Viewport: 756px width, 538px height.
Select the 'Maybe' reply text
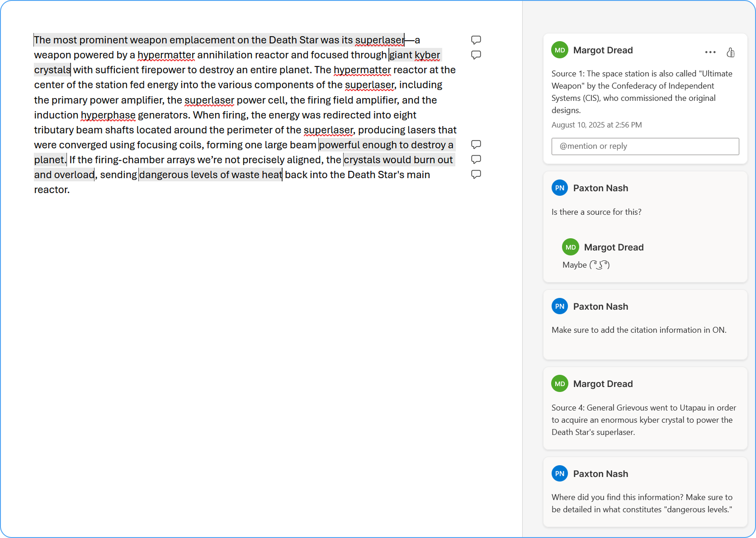click(x=586, y=265)
